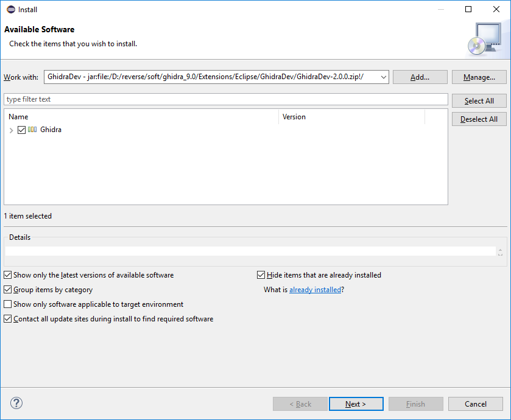Screen dimensions: 511x420
Task: Click Deselect All button
Action: pos(479,119)
